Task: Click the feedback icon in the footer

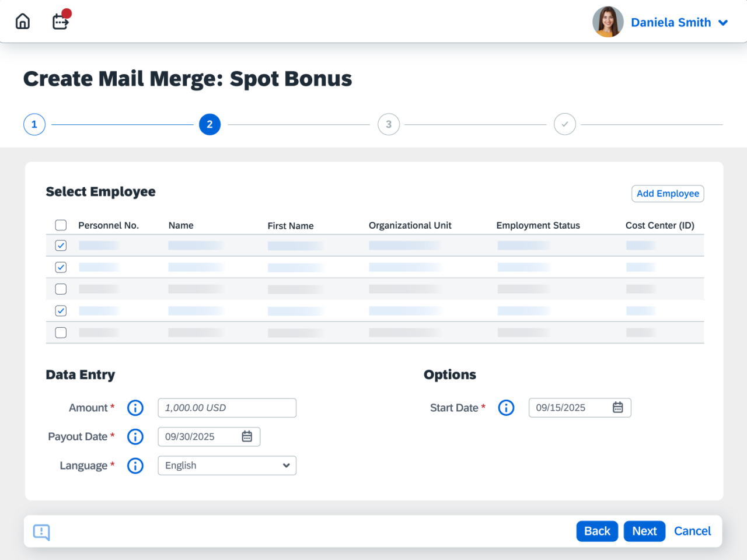Action: [x=41, y=532]
